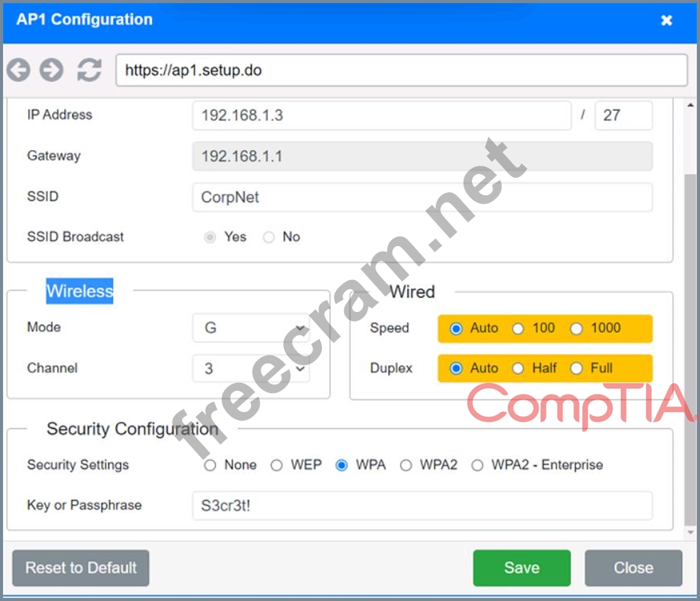Viewport: 700px width, 601px height.
Task: Click the Save button
Action: (x=522, y=568)
